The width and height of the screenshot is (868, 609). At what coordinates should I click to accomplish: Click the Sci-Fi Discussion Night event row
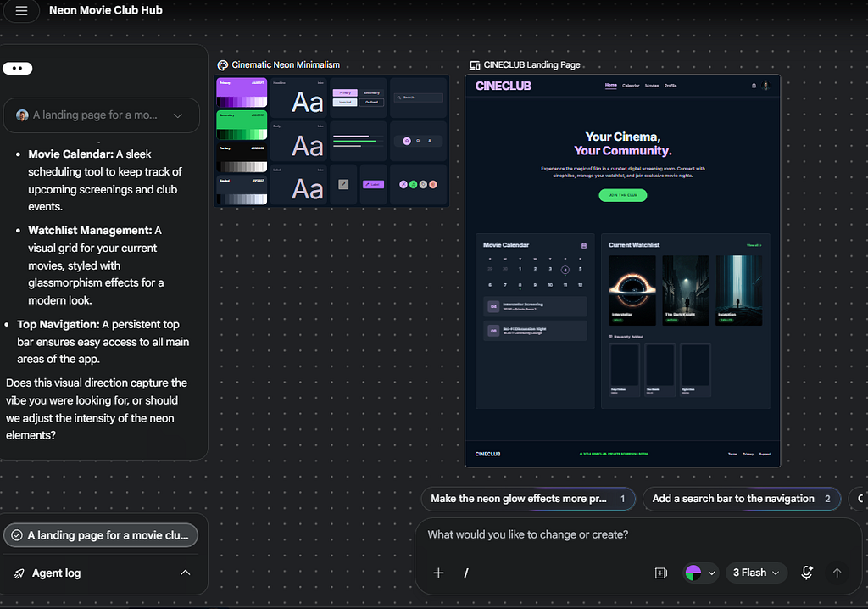tap(536, 331)
